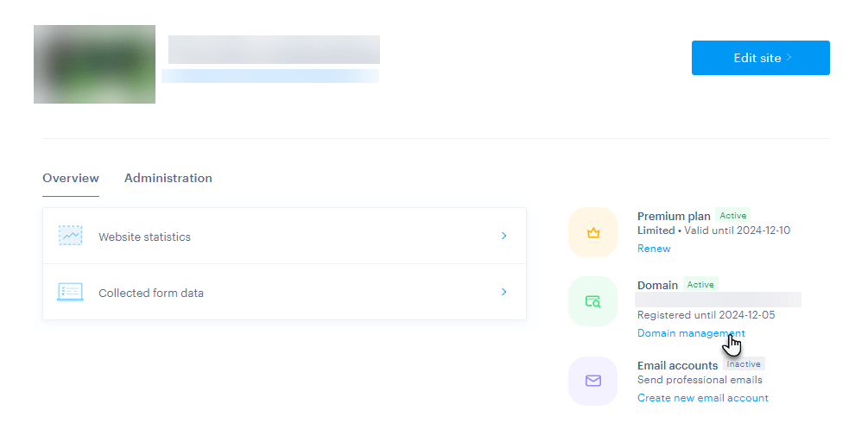Click the Inactive badge beside Email accounts
This screenshot has width=868, height=442.
[744, 364]
